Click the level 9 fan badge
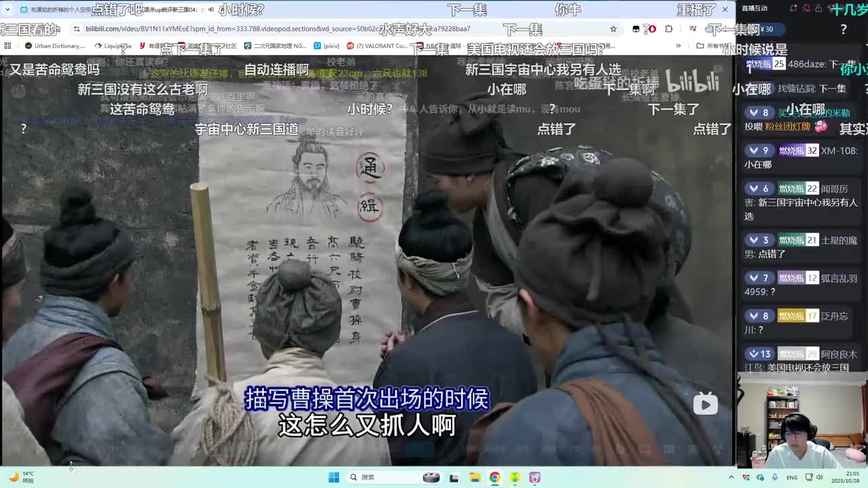The image size is (868, 488). [759, 150]
